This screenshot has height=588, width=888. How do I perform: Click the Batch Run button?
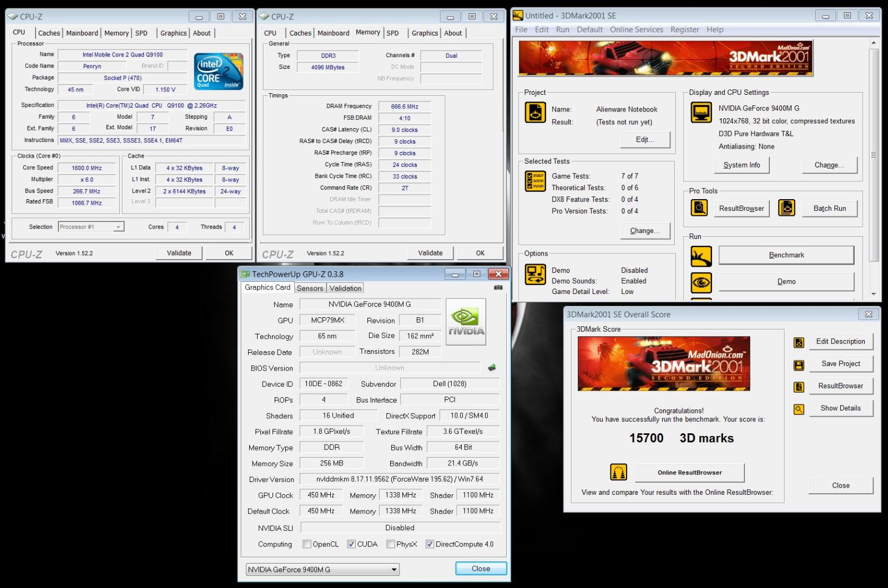point(830,209)
